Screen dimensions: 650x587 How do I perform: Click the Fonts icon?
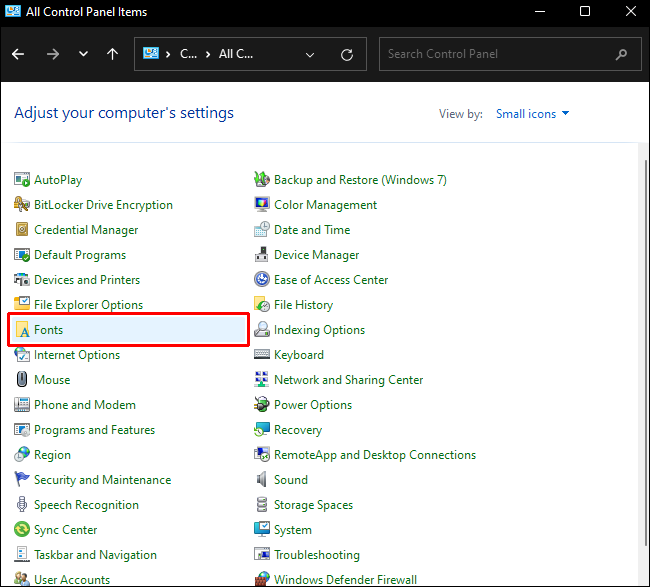[23, 330]
